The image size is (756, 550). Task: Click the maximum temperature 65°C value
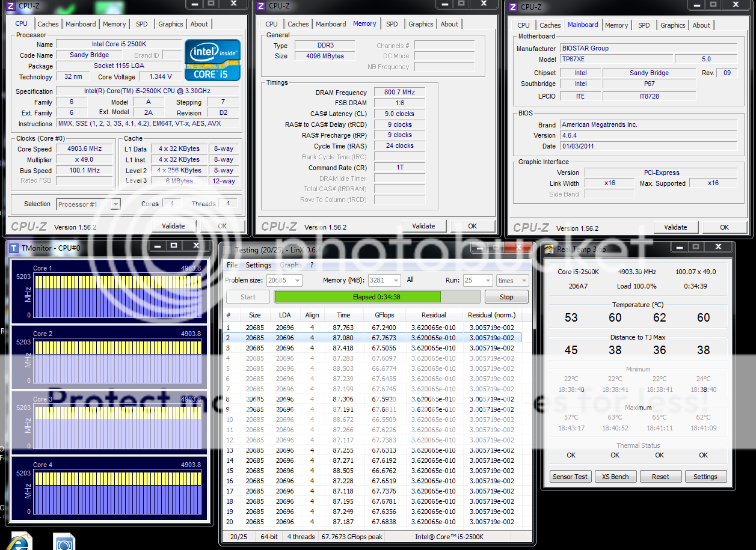(659, 417)
